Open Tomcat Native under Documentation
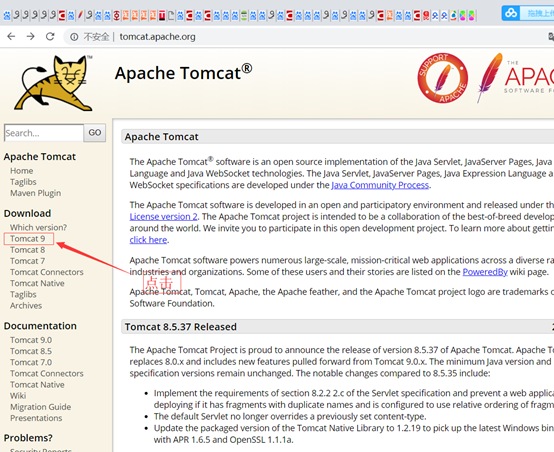Viewport: 554px width, 452px height. (37, 385)
